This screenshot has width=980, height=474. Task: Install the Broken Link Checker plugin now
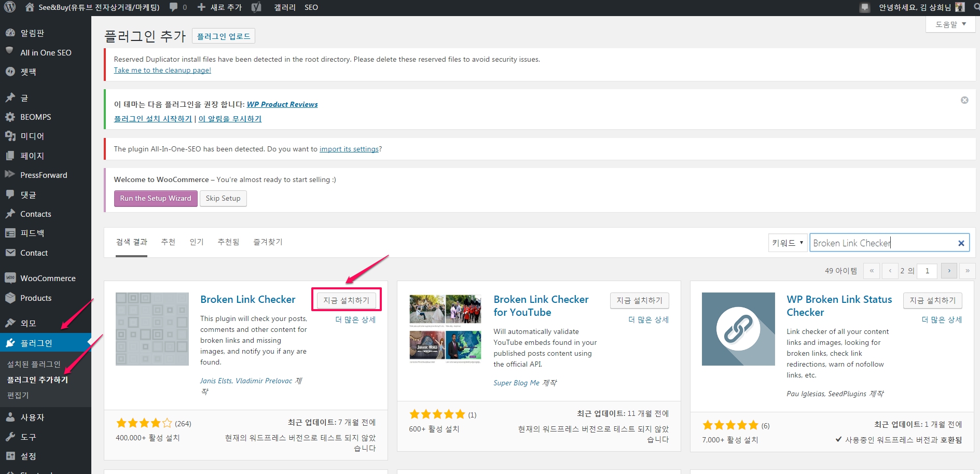(x=346, y=300)
